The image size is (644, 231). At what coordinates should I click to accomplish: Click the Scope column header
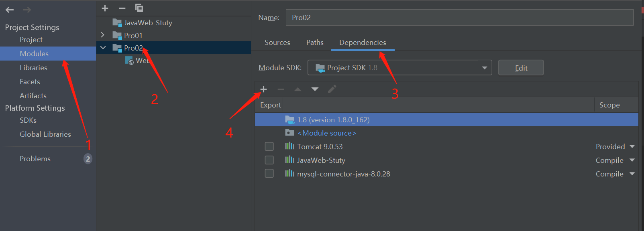coord(609,105)
